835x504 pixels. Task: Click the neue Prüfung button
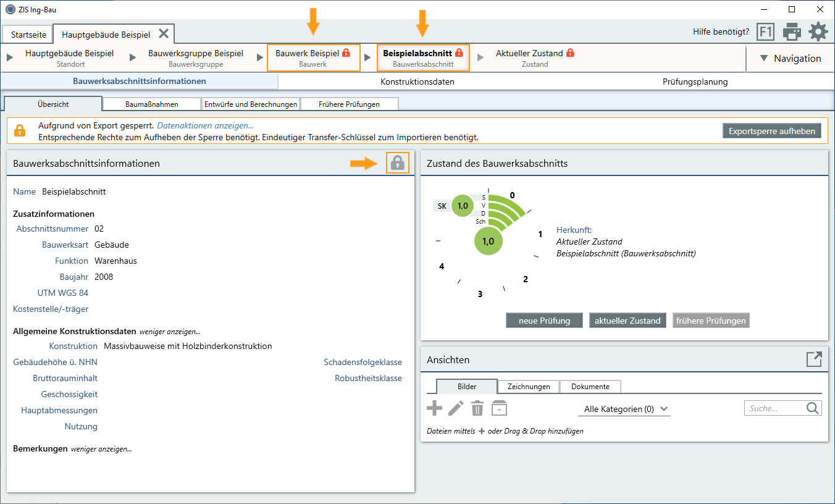coord(543,321)
